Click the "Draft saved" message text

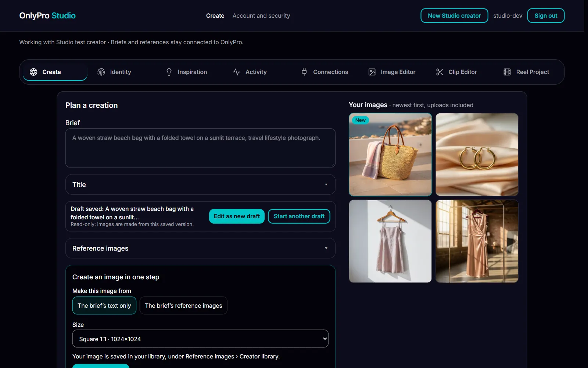(x=132, y=213)
